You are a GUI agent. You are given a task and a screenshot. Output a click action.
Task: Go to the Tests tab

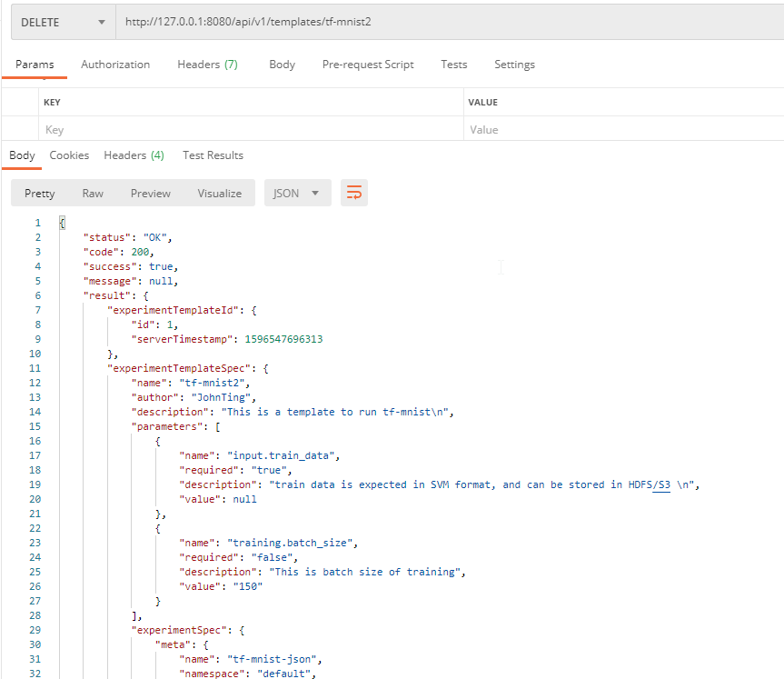pos(454,65)
